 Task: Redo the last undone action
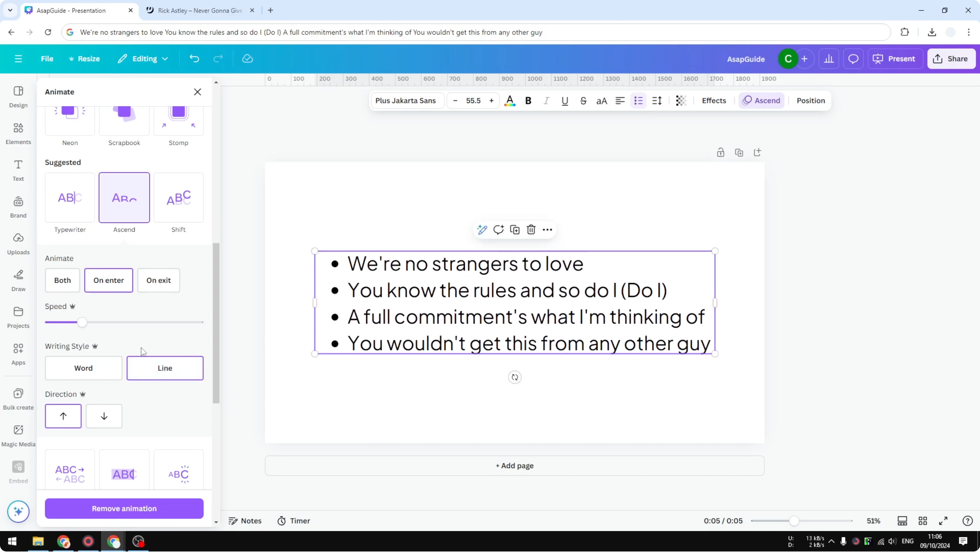(218, 59)
